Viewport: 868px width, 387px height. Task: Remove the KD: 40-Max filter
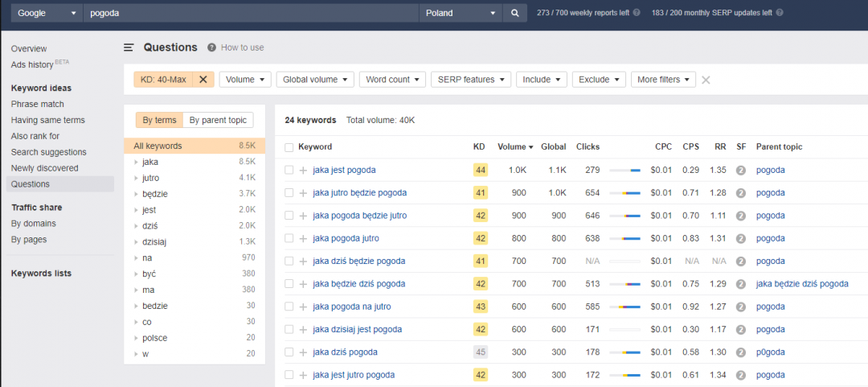pyautogui.click(x=203, y=80)
